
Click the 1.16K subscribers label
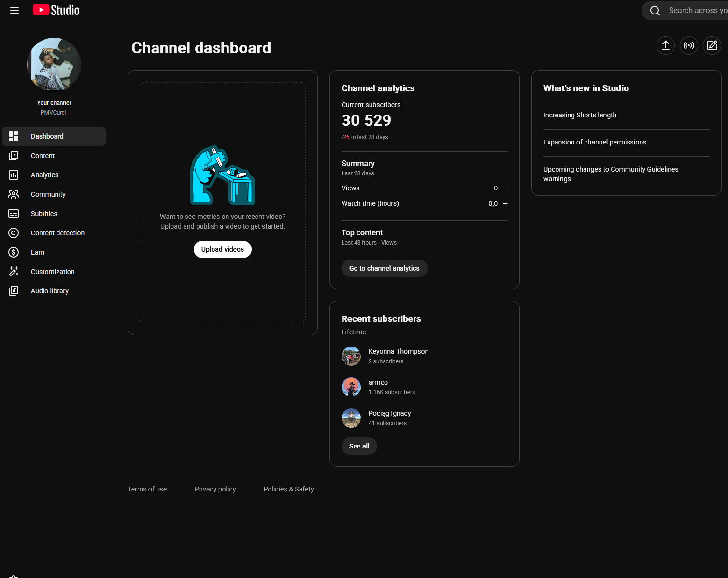click(x=392, y=392)
